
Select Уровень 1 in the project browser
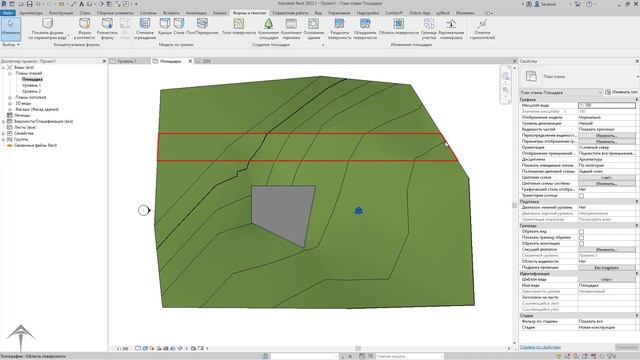pyautogui.click(x=31, y=85)
